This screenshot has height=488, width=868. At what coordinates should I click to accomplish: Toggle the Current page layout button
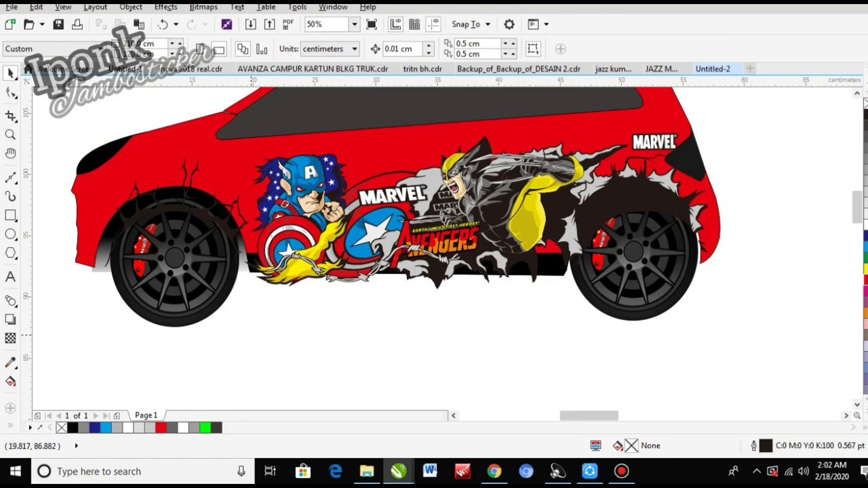(x=262, y=49)
